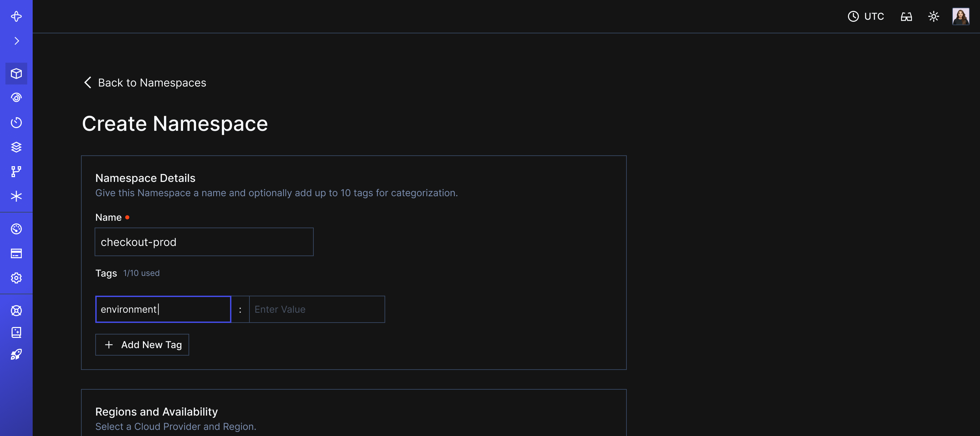Viewport: 980px width, 436px height.
Task: Toggle light mode with the sun icon
Action: (x=934, y=16)
